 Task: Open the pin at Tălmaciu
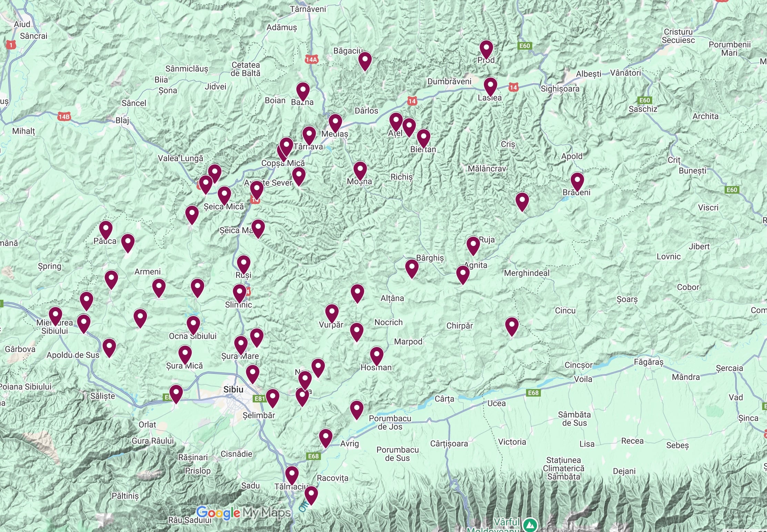(x=292, y=475)
